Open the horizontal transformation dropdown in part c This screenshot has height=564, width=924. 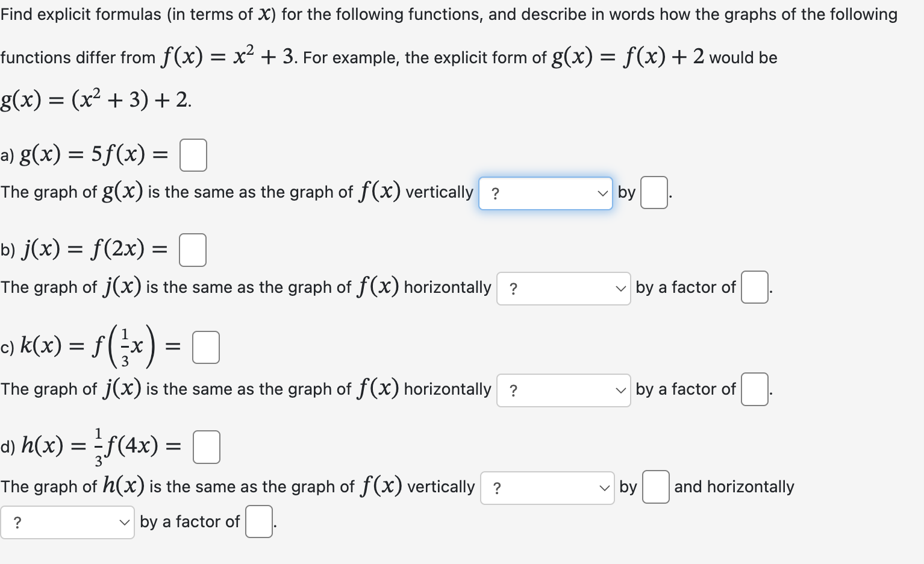pyautogui.click(x=563, y=390)
